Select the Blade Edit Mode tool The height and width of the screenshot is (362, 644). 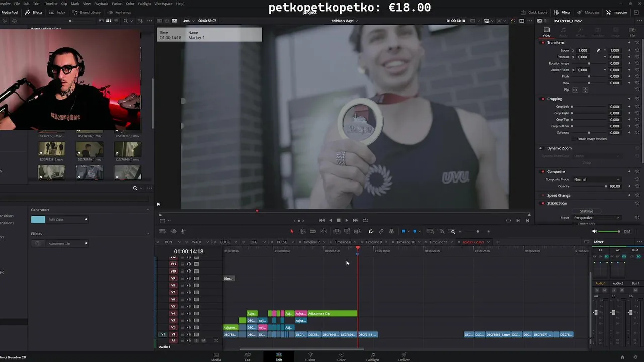313,231
